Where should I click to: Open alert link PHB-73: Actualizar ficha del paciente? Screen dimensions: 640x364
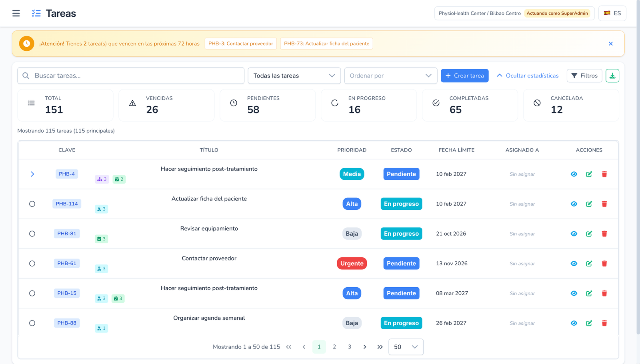pos(326,44)
